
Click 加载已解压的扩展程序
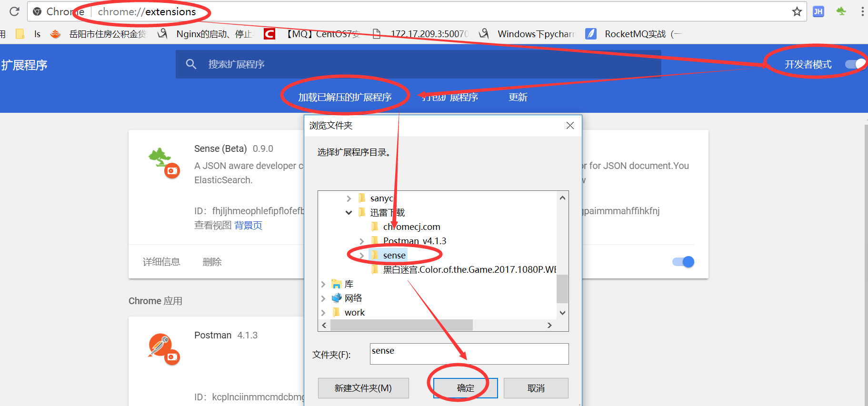coord(345,97)
